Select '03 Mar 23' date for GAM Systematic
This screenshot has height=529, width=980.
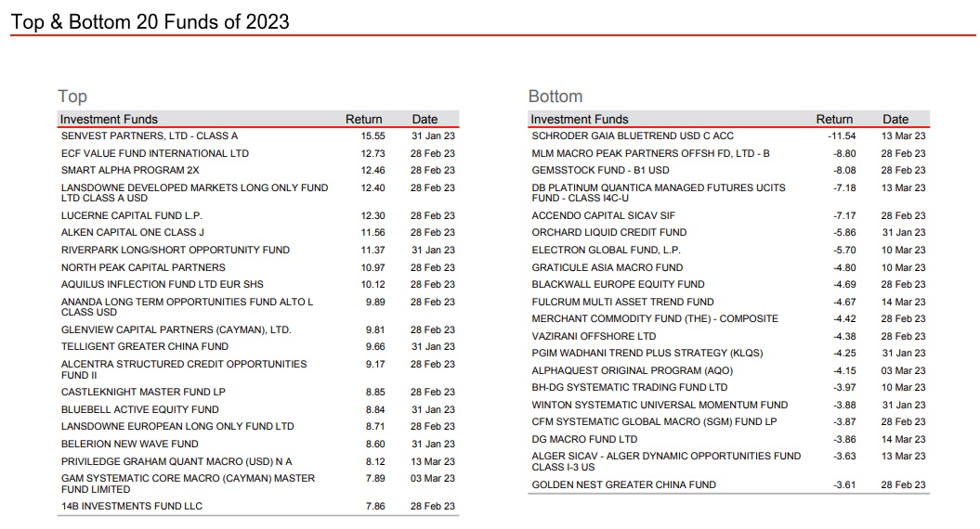point(433,478)
